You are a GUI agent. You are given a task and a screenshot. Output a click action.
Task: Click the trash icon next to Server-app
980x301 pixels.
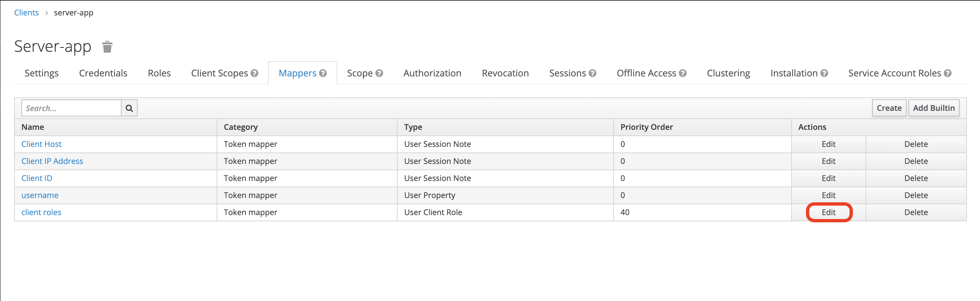coord(107,47)
